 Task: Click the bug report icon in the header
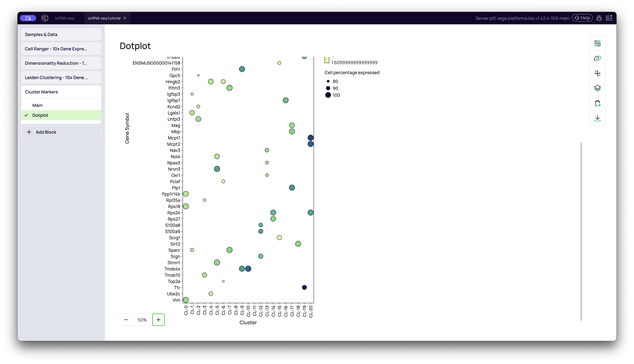[x=599, y=18]
